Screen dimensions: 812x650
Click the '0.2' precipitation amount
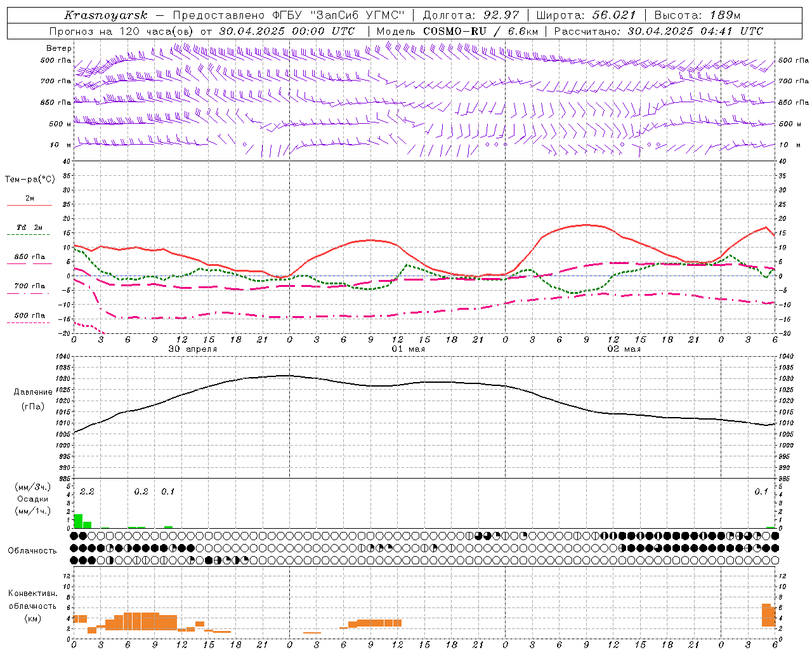point(141,492)
